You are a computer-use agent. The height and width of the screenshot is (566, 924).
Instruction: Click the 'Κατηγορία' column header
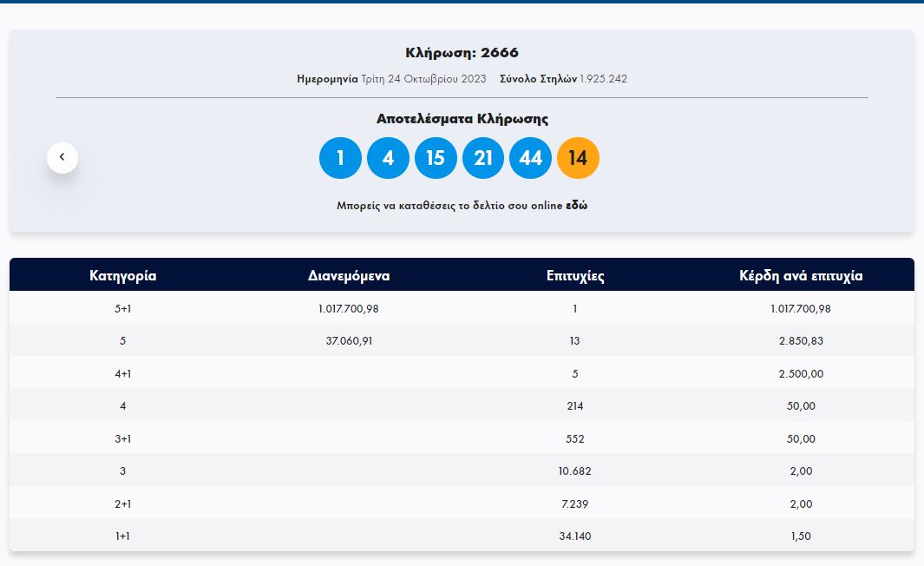(122, 276)
